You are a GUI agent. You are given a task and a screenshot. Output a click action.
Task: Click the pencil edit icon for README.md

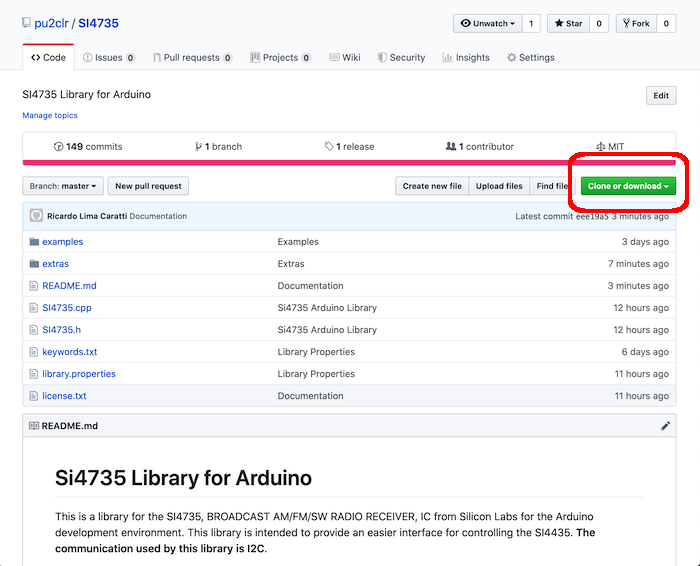coord(665,426)
